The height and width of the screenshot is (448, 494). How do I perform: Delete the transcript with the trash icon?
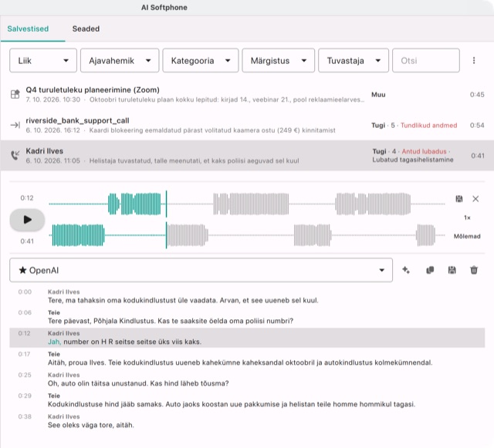click(474, 270)
